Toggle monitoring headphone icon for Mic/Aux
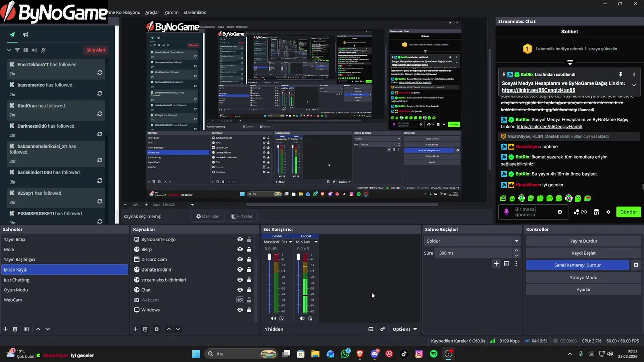 (x=310, y=318)
